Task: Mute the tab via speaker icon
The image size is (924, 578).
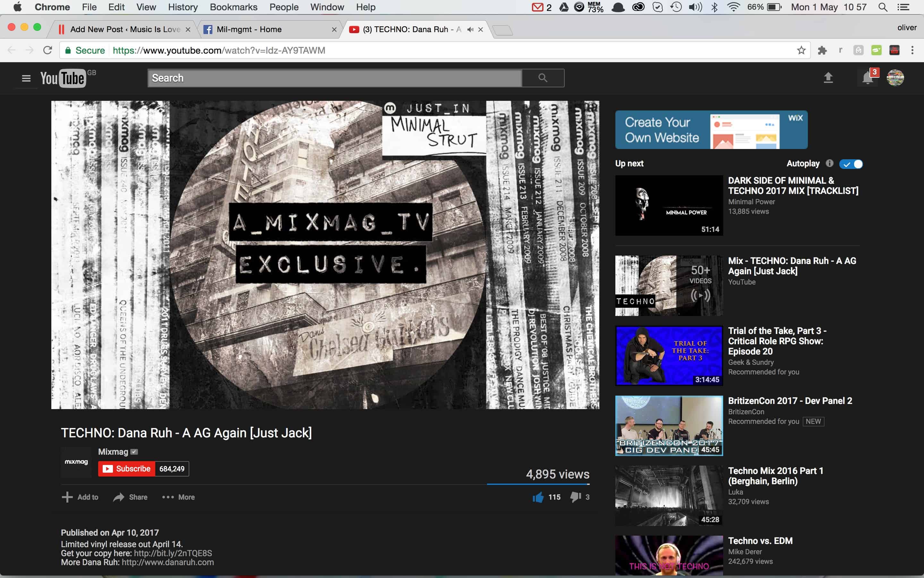Action: tap(470, 30)
